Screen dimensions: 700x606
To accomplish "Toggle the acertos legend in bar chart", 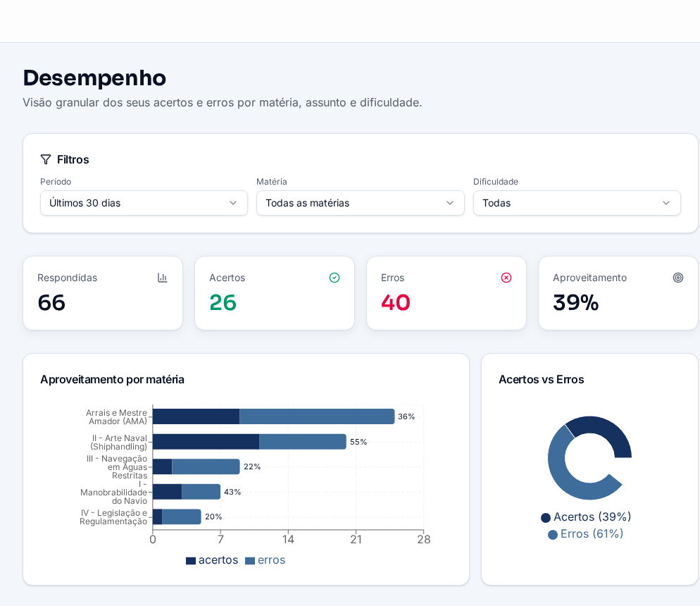I will point(212,560).
